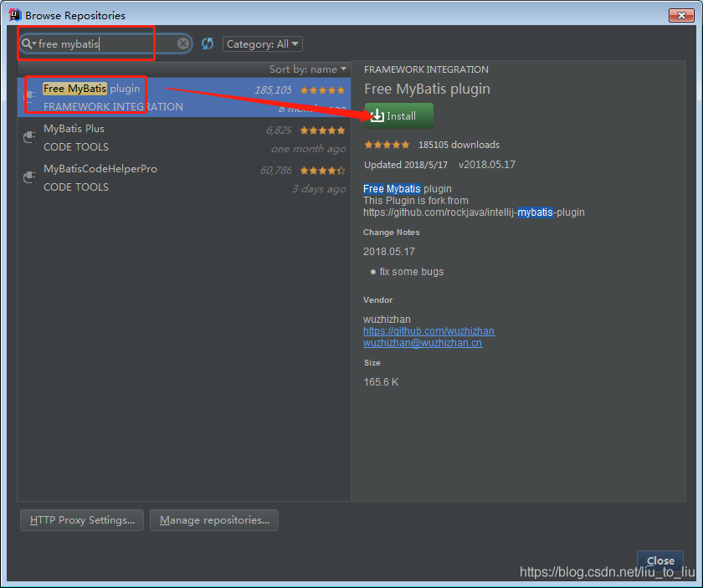Click the star rating of MyBatisCodeHelperPro
Screen dimensions: 703x588
coord(322,171)
